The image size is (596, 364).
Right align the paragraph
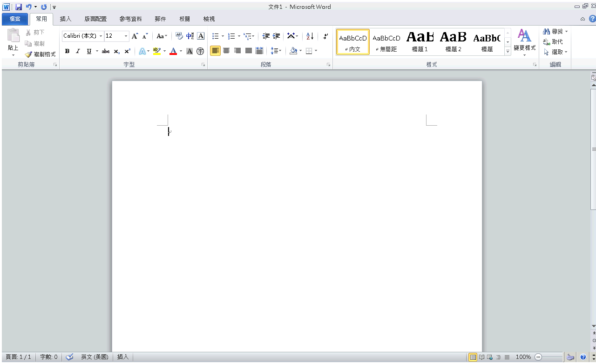237,51
